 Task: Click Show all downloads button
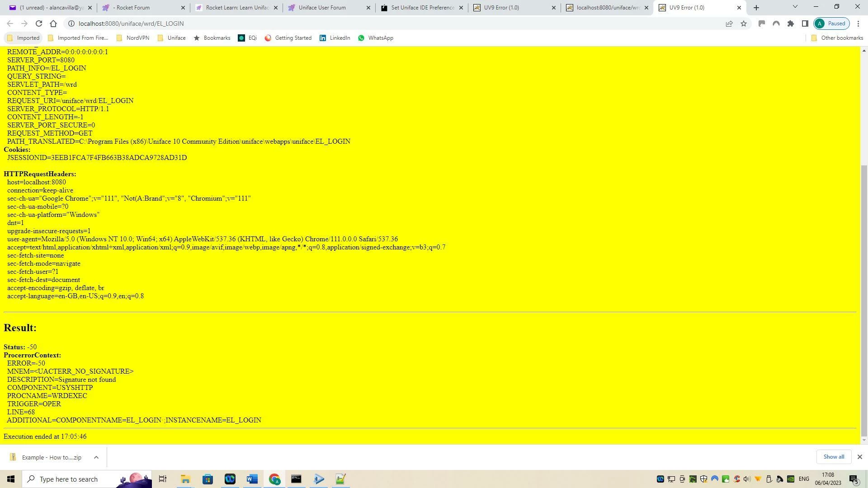pos(834,457)
